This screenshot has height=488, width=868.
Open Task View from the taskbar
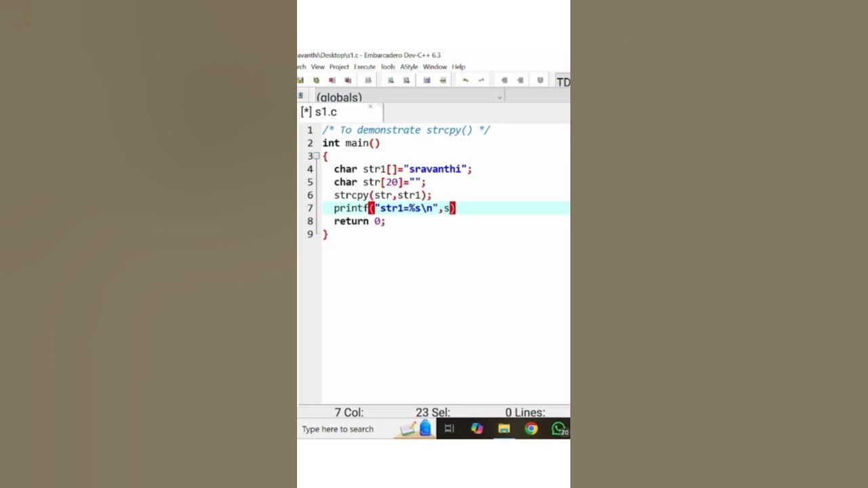pos(449,428)
